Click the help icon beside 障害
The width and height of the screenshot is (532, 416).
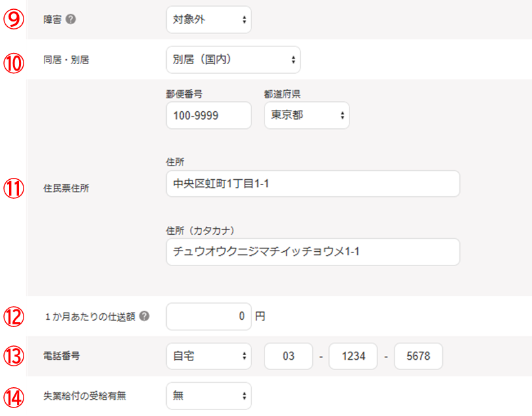(71, 20)
